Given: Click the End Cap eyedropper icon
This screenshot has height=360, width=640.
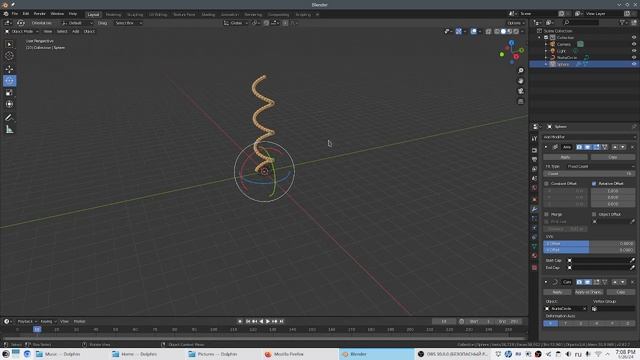Looking at the screenshot, I should [632, 268].
